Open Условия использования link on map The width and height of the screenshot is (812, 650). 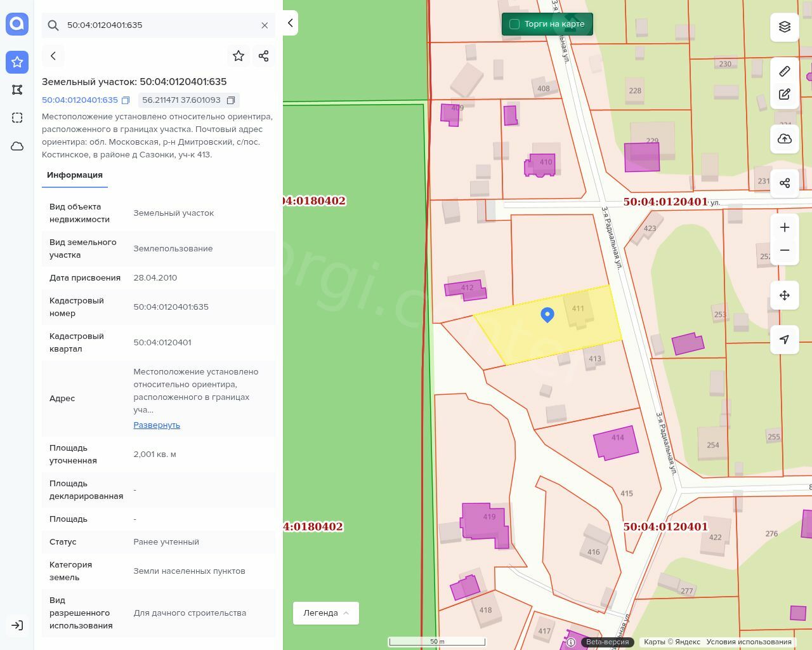[x=749, y=642]
